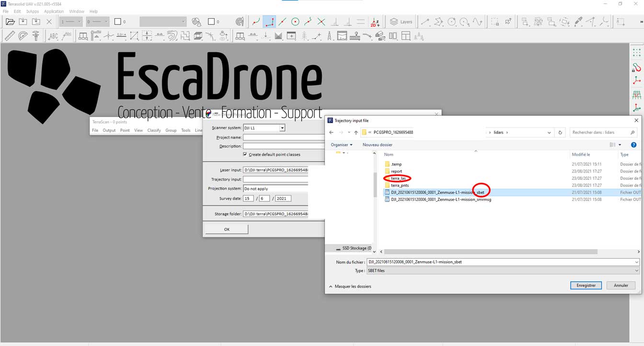The width and height of the screenshot is (644, 346).
Task: Select the ruler measurement tool icon
Action: [x=10, y=35]
